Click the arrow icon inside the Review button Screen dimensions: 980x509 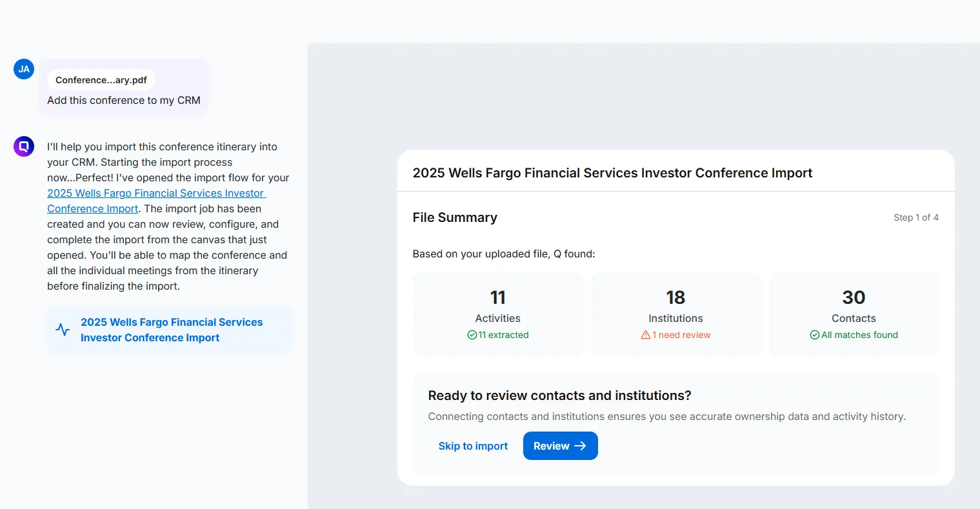[580, 446]
